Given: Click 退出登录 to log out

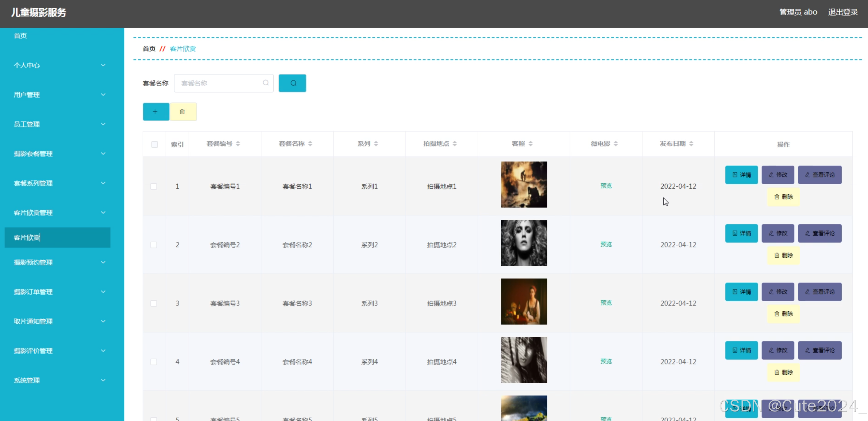Looking at the screenshot, I should click(x=843, y=12).
